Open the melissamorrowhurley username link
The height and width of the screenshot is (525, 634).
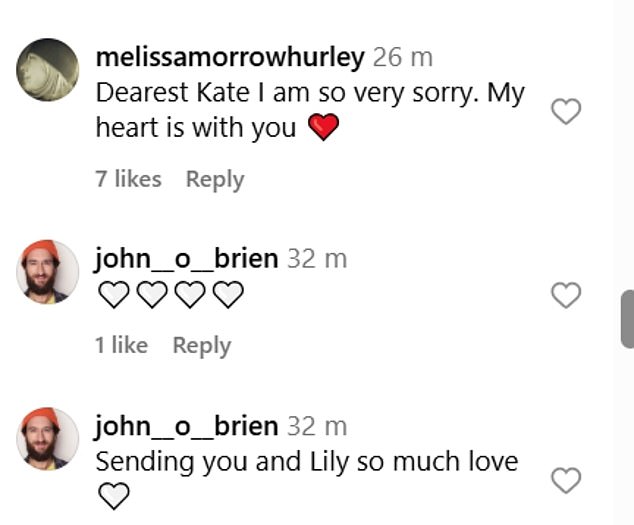tap(229, 58)
